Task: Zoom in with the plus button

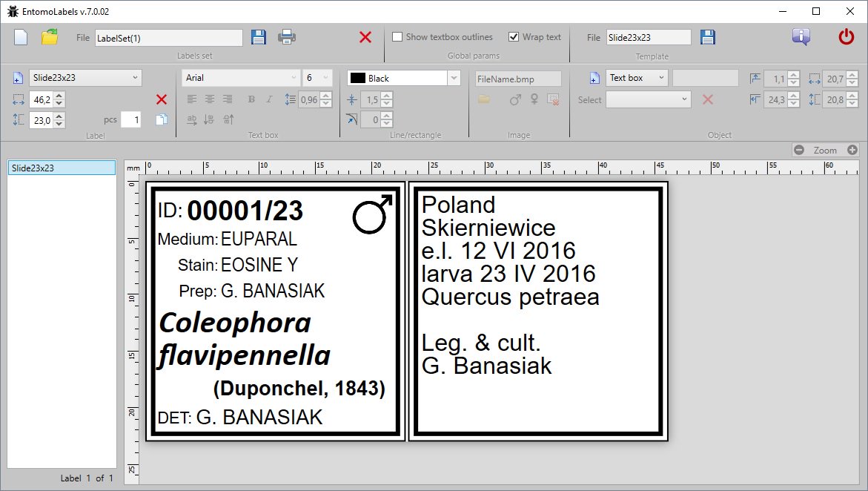Action: coord(852,150)
